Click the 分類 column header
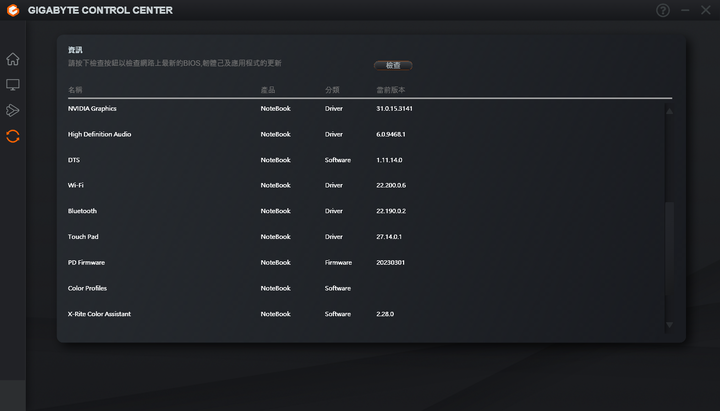Viewport: 720px width, 411px height. pyautogui.click(x=332, y=90)
